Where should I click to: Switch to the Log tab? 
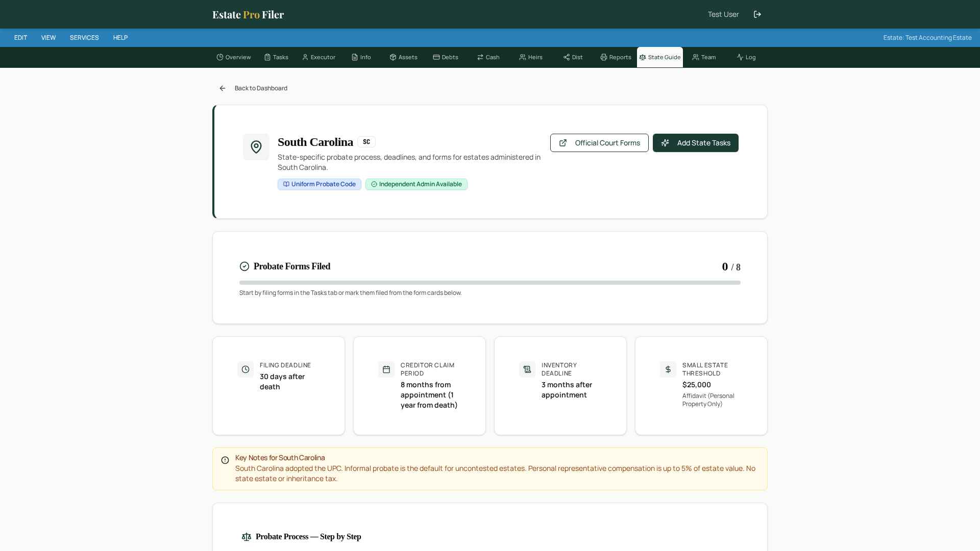point(746,57)
